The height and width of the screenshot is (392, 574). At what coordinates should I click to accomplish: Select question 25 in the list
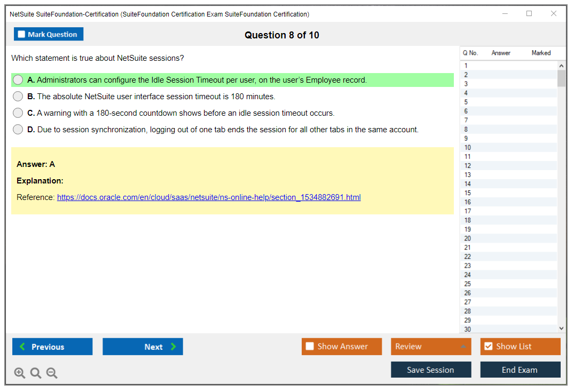[508, 284]
